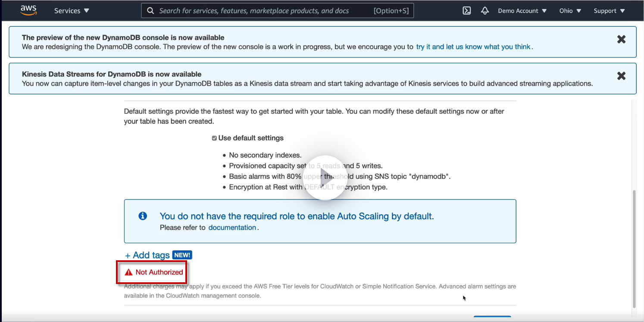Click 'Encryption at Rest' bullet text

click(x=308, y=187)
